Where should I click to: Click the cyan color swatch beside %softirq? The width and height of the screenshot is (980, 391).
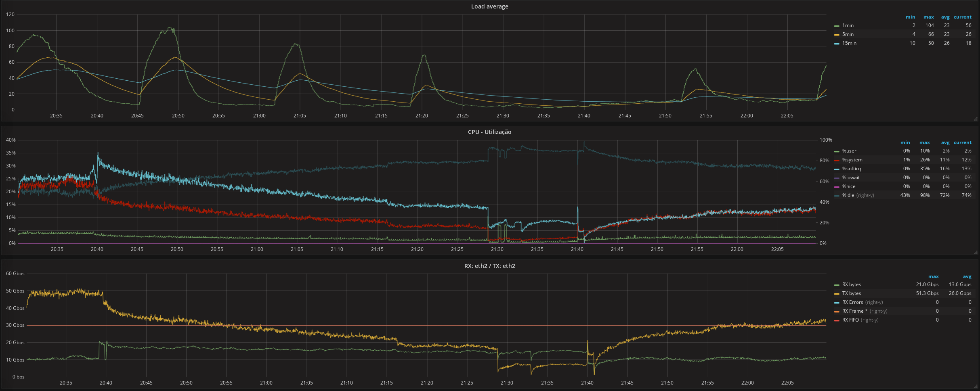point(837,169)
